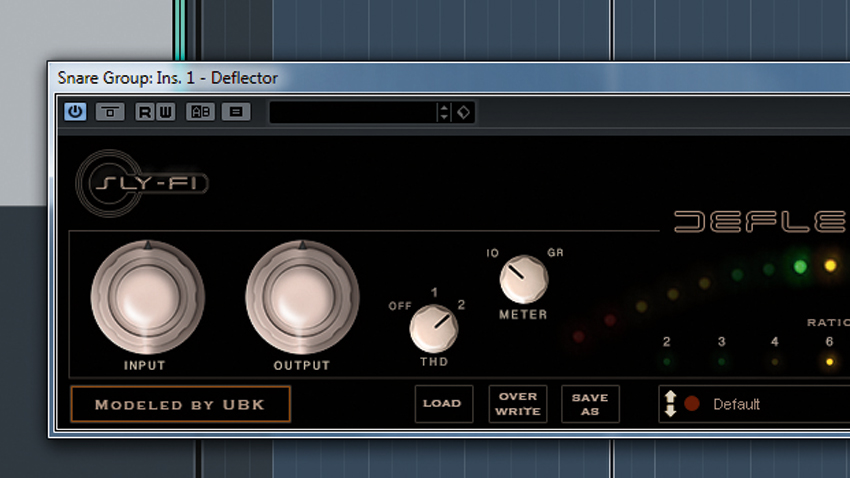Select ratio 2 indicator
This screenshot has width=850, height=478.
[667, 361]
